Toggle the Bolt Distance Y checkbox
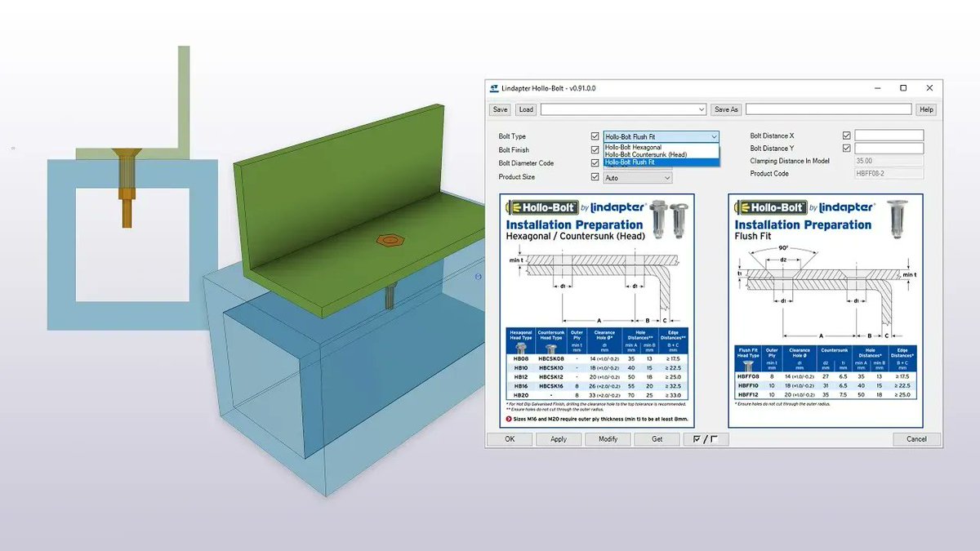 click(x=846, y=149)
